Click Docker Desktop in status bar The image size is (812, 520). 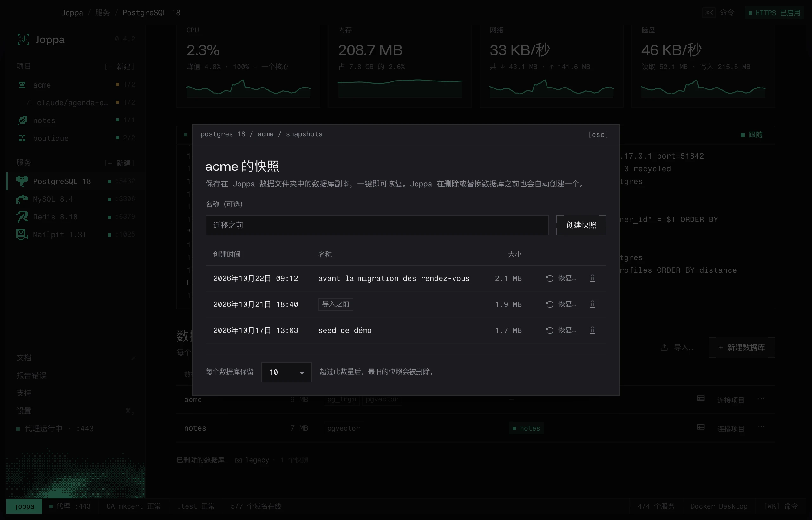718,506
